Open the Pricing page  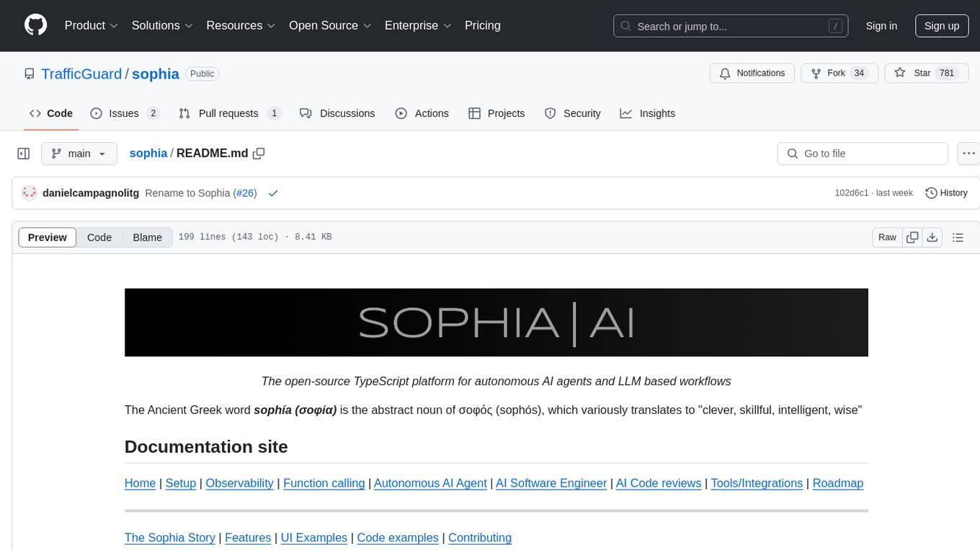pyautogui.click(x=483, y=25)
